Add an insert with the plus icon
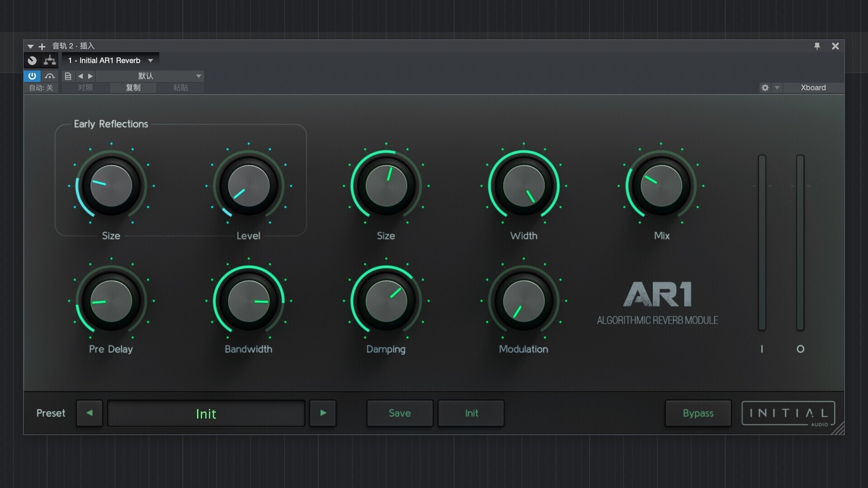The height and width of the screenshot is (488, 868). click(42, 46)
